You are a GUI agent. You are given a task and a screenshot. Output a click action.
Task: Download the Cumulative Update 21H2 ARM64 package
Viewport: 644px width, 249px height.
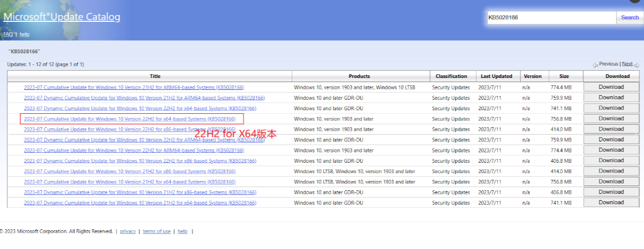611,87
